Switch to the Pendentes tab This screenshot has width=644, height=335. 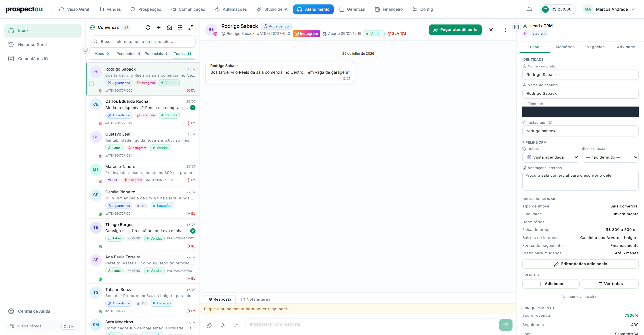click(129, 54)
